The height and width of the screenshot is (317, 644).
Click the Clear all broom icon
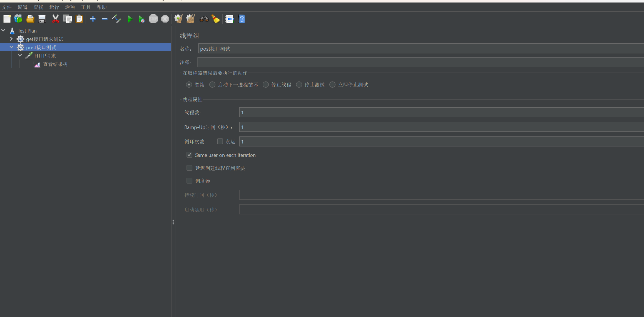[x=190, y=19]
